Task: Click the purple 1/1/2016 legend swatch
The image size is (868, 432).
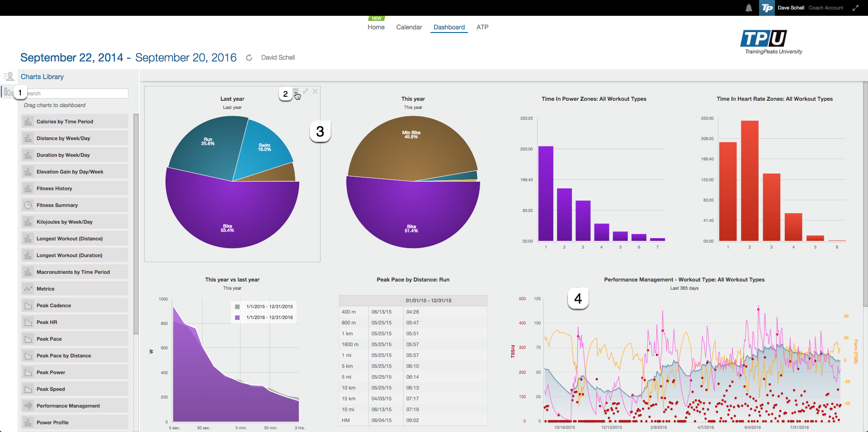Action: pos(237,318)
